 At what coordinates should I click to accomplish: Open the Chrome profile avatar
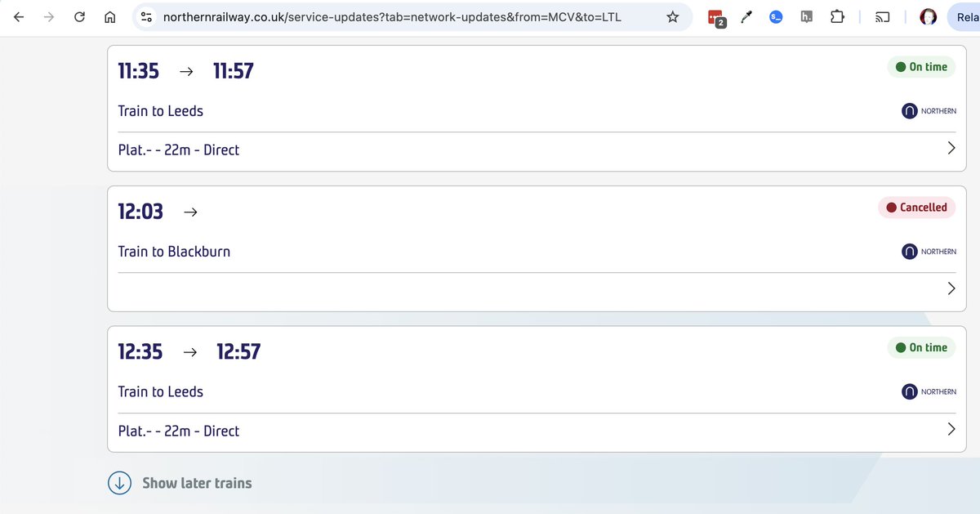pos(928,17)
